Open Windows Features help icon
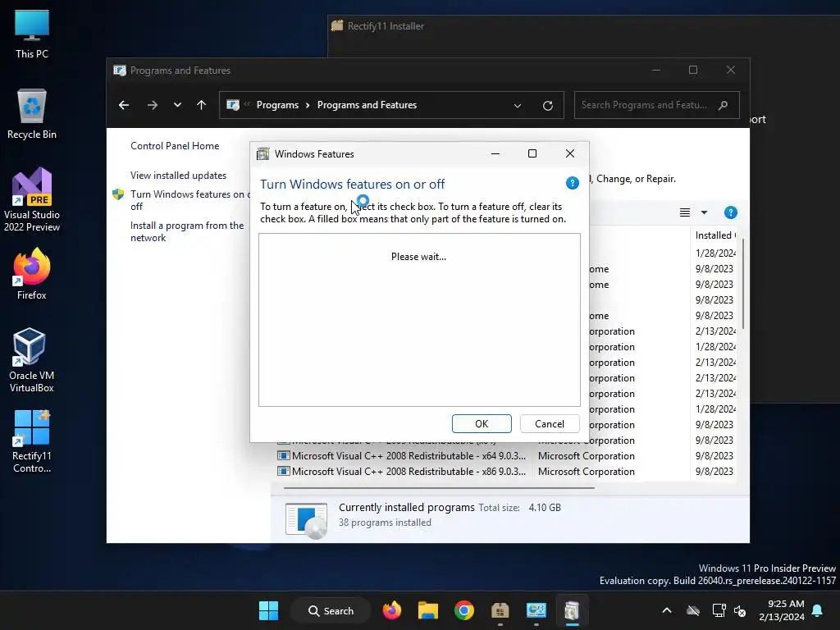This screenshot has width=840, height=630. click(572, 183)
